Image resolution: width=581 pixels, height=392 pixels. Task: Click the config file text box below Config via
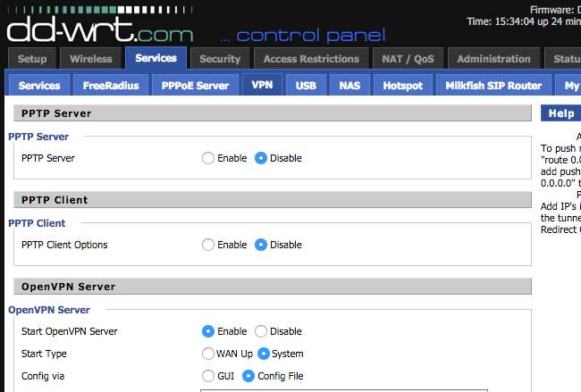[344, 390]
